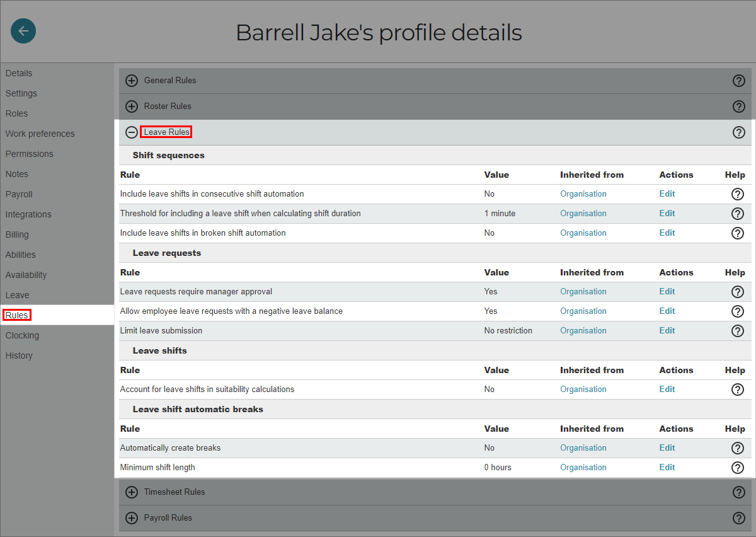Click the 'Shift sequences' subsection heading
Image resolution: width=756 pixels, height=537 pixels.
click(x=168, y=155)
